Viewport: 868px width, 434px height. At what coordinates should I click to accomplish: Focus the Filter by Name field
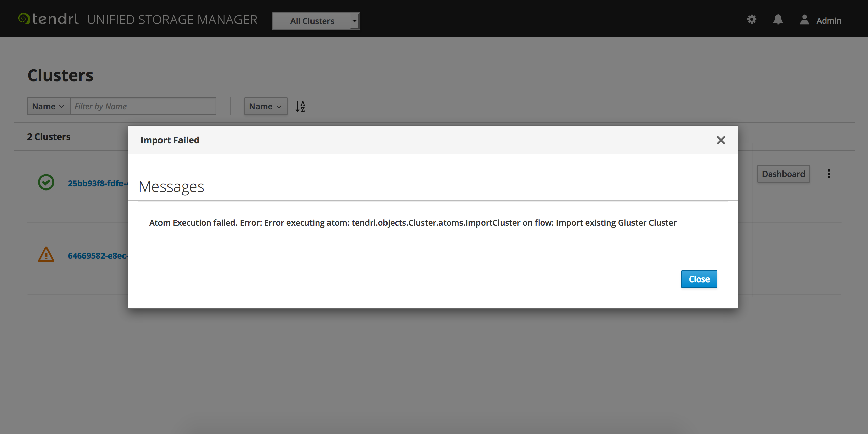click(x=143, y=107)
